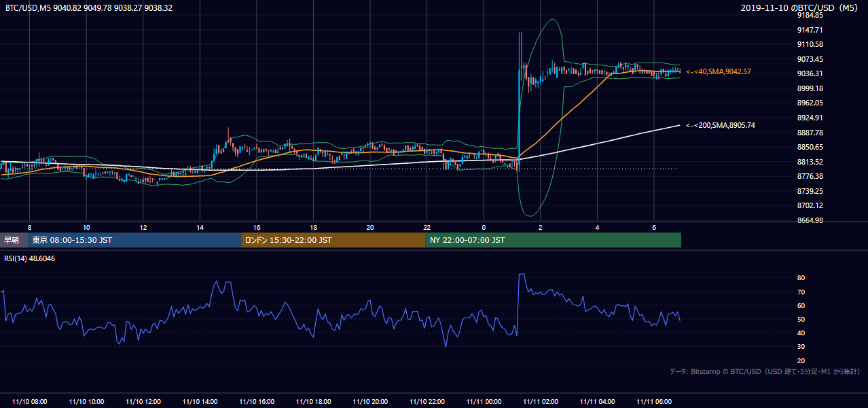Screen dimensions: 868x408
Task: Click price axis value 8664.98
Action: click(810, 220)
